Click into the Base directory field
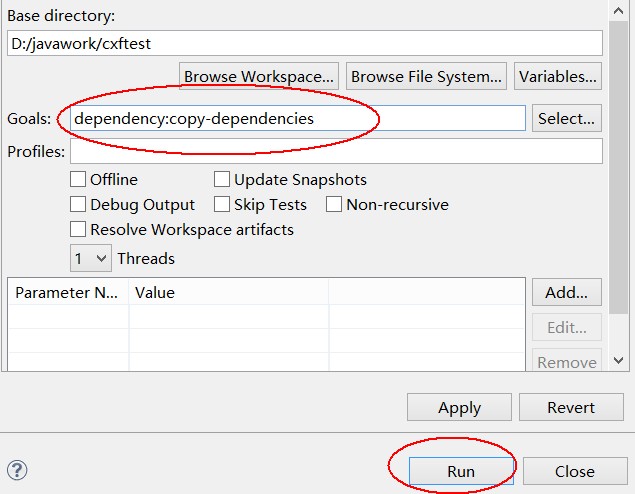Viewport: 635px width, 494px height. point(304,43)
